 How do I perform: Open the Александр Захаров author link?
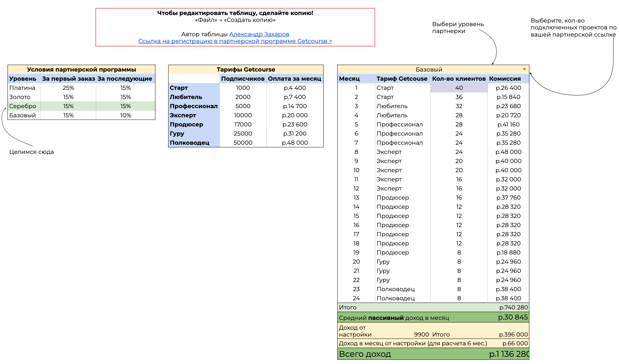coord(259,34)
